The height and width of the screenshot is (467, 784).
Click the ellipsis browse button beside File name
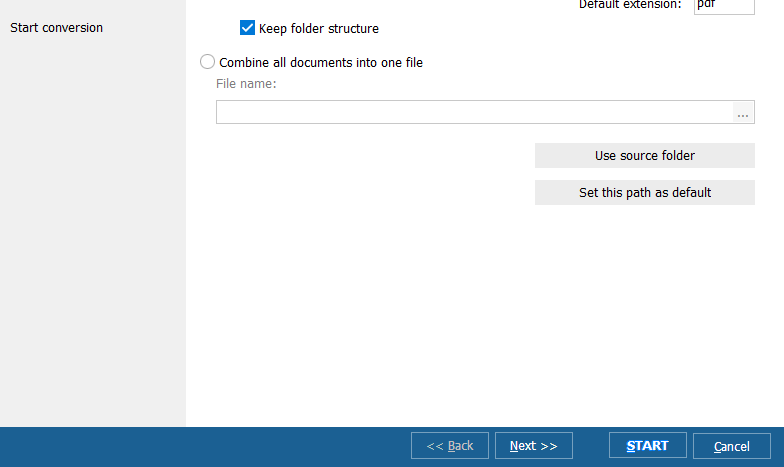[x=743, y=113]
